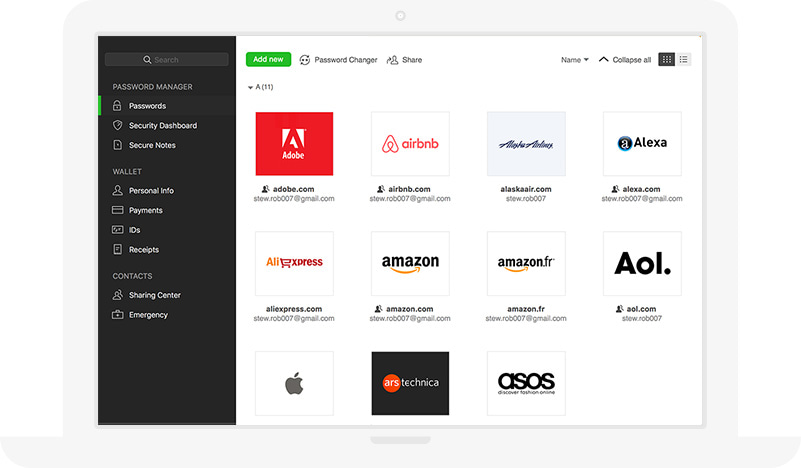
Task: Open the Alaska Airlines tile
Action: coord(526,144)
